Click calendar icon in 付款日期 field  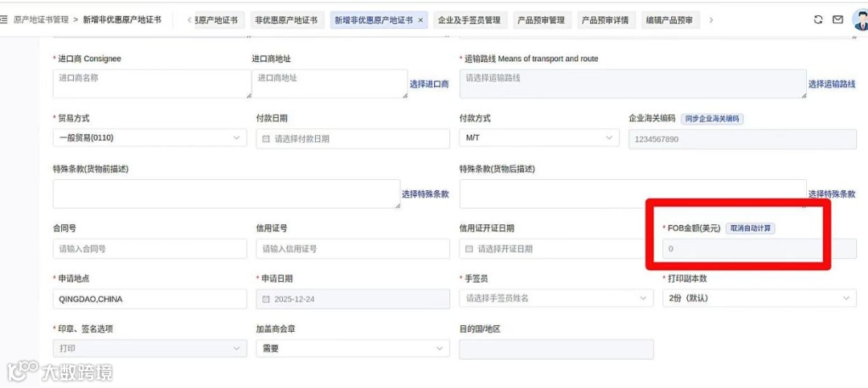point(266,139)
